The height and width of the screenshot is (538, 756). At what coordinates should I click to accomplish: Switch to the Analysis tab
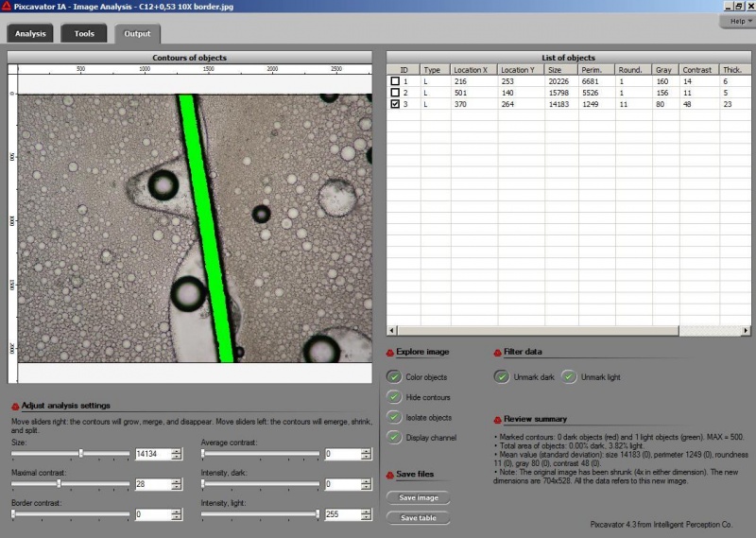click(30, 34)
